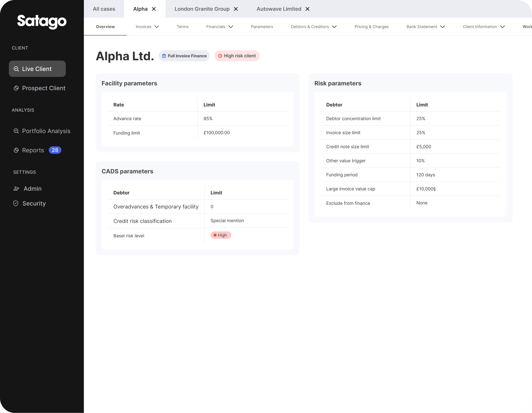Click the Reports pie icon
This screenshot has width=532, height=413.
coord(16,150)
